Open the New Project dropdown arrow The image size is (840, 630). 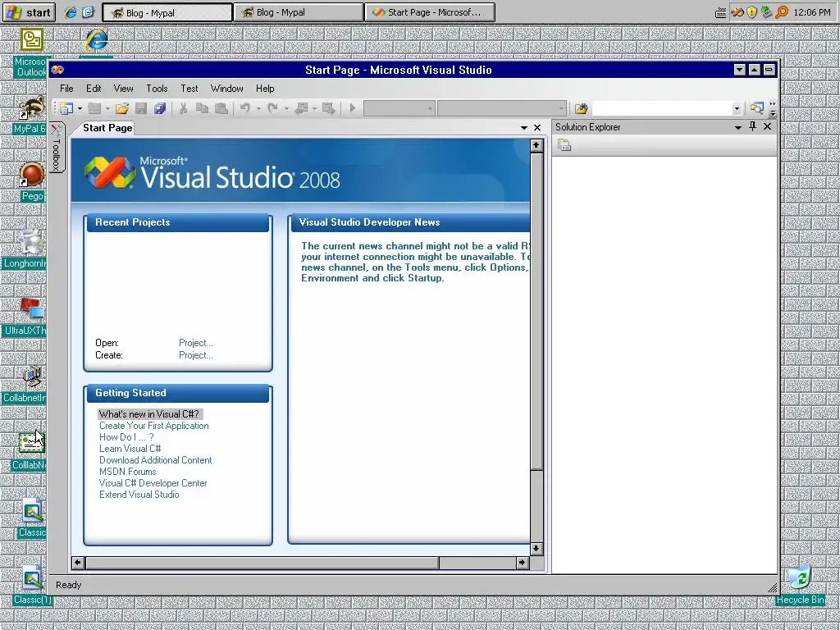(80, 109)
